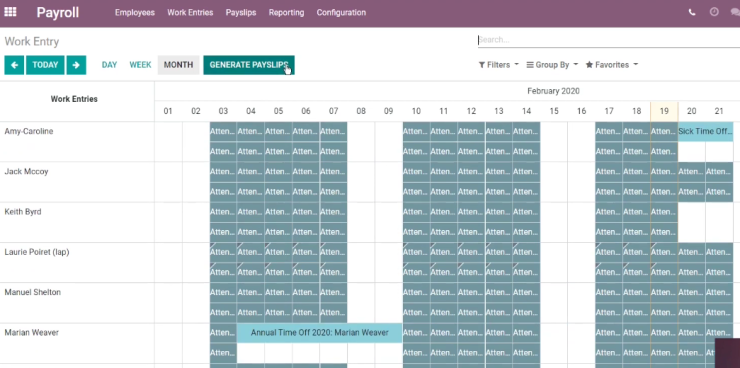Screen dimensions: 740x368
Task: Switch to MONTH view
Action: [x=178, y=65]
